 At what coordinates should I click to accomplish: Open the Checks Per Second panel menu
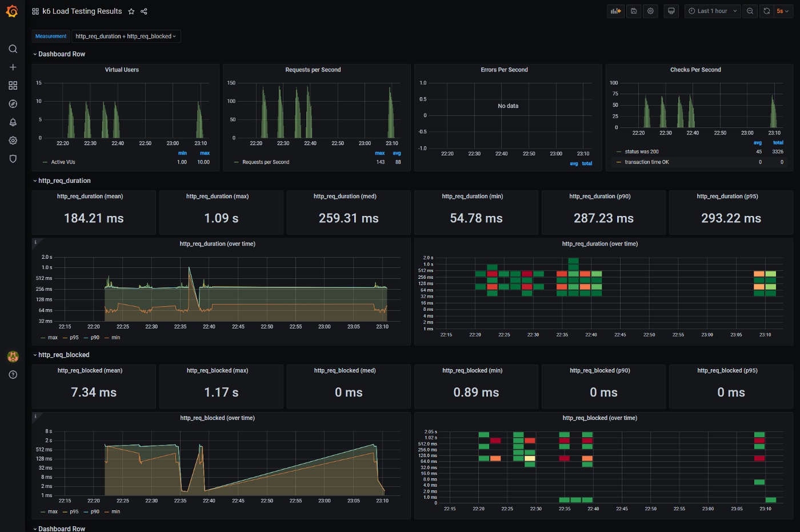(695, 70)
